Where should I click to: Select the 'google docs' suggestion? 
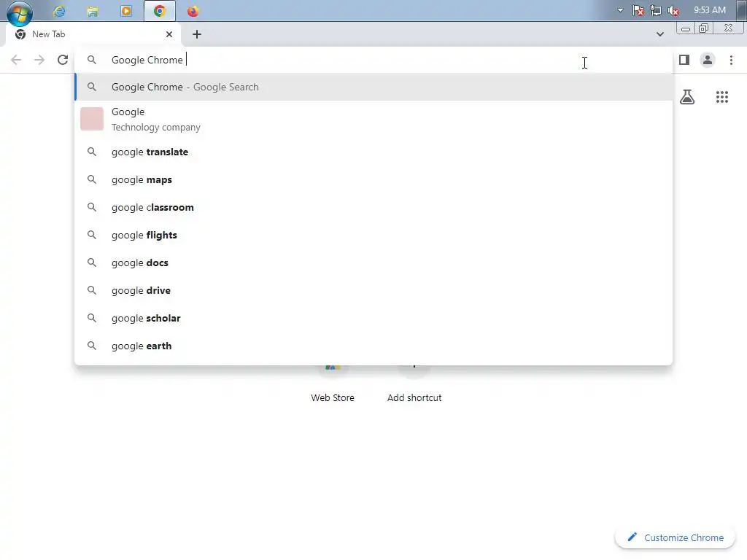pos(373,262)
